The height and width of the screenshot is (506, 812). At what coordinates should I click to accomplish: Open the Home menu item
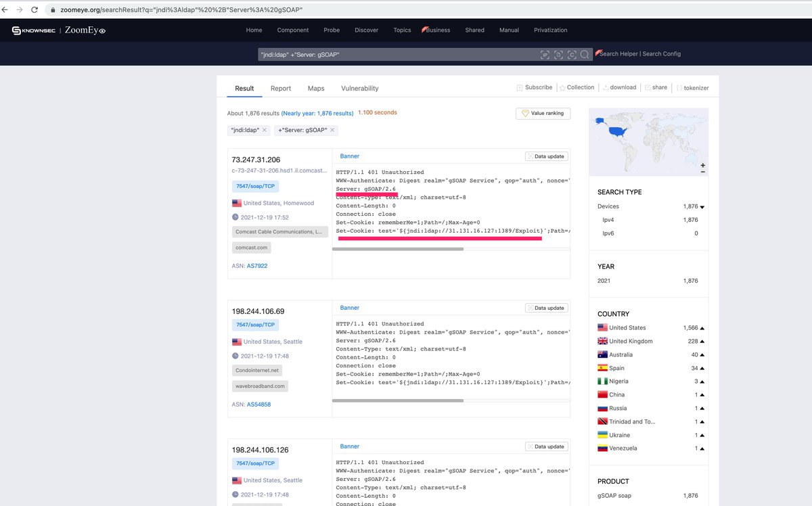coord(254,30)
